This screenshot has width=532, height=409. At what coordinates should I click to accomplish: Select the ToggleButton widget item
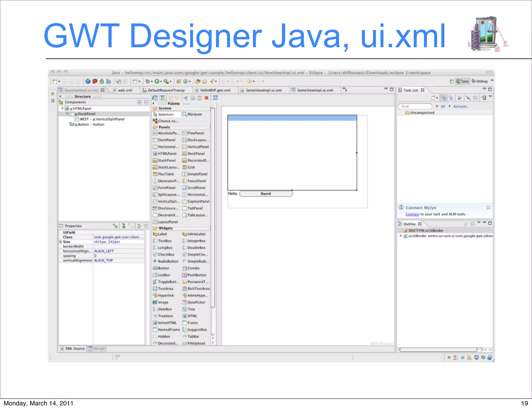pos(166,282)
